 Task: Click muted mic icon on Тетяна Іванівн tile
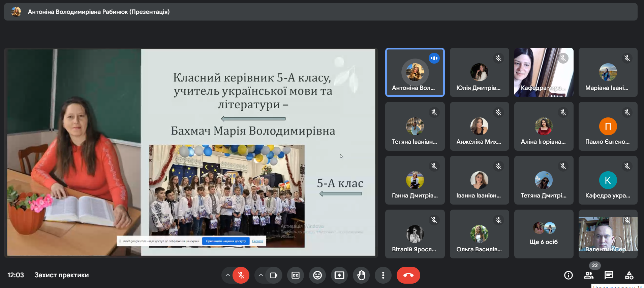pos(434,112)
